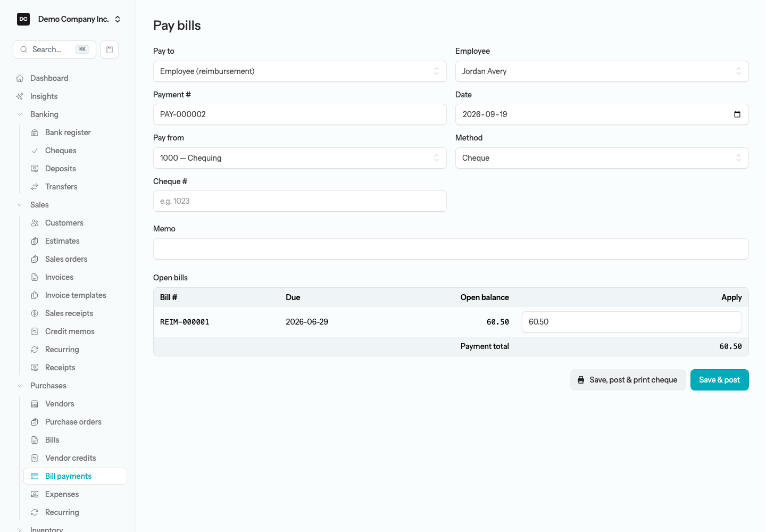The width and height of the screenshot is (766, 532).
Task: Collapse the Sales section
Action: (20, 205)
